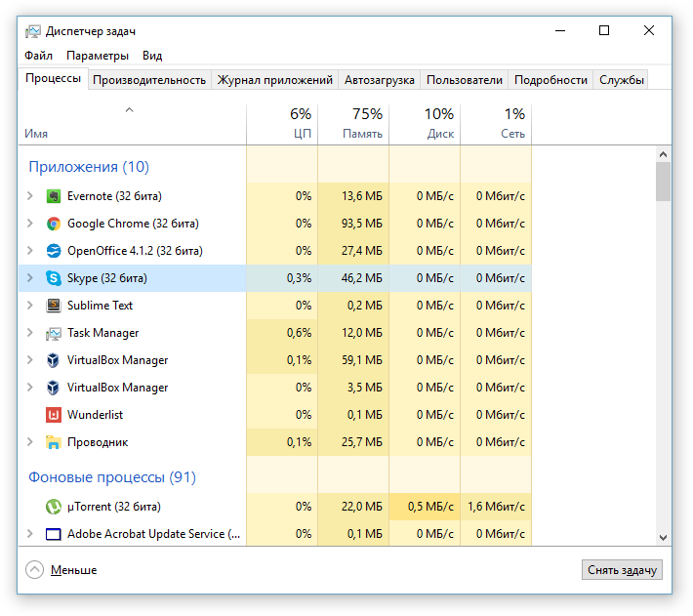Expand the Sublime Text process group
Image resolution: width=693 pixels, height=616 pixels.
pos(30,306)
